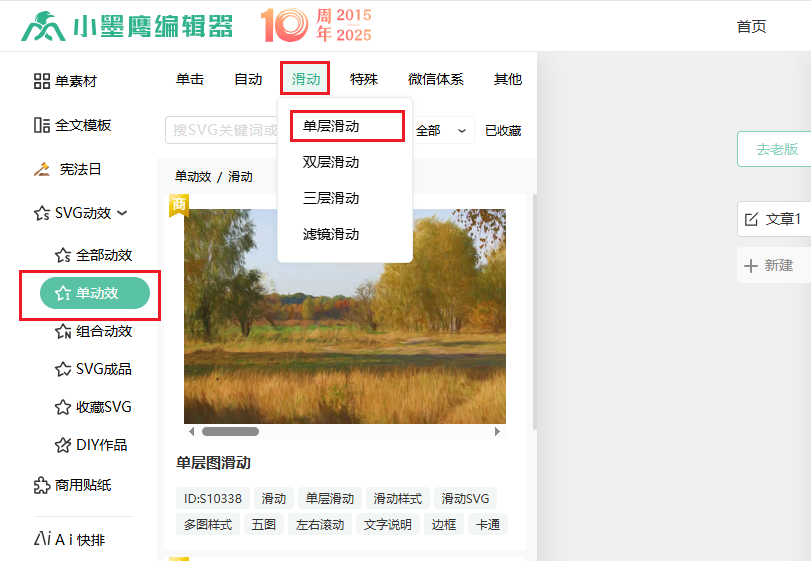Click the 五图 tag

click(264, 524)
